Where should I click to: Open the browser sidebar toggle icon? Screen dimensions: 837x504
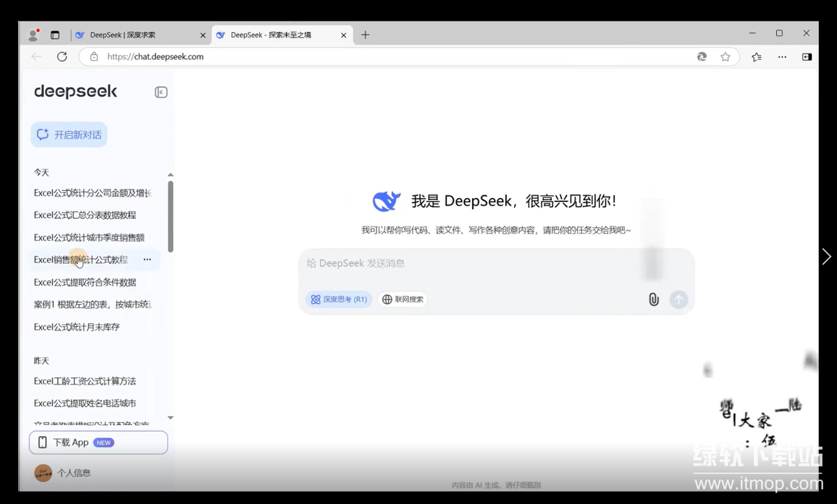tap(807, 56)
